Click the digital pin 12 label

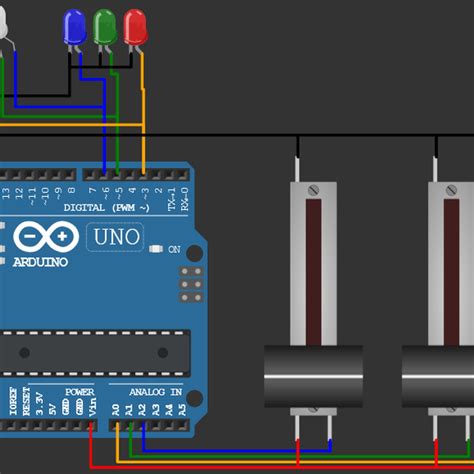pyautogui.click(x=19, y=193)
